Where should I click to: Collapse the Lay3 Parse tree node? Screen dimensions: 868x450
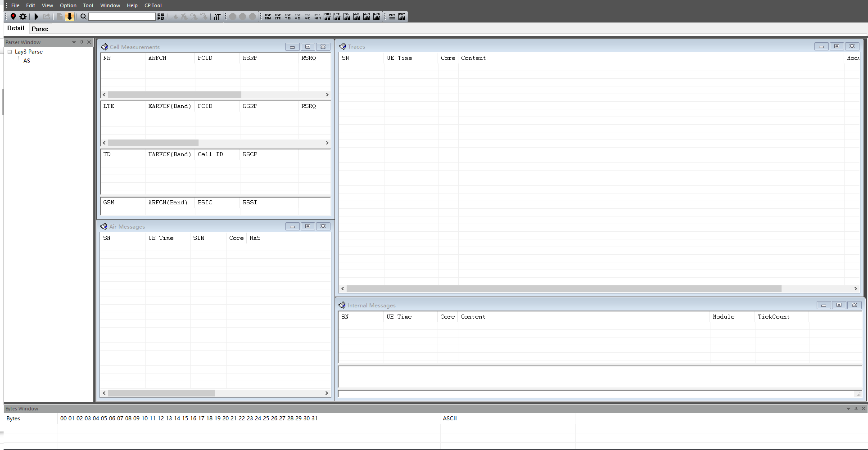click(10, 52)
